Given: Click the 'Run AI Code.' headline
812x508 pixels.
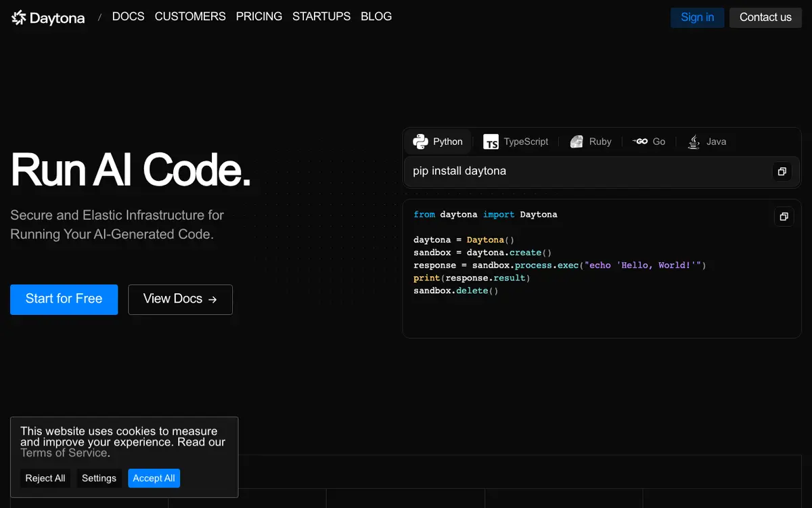Looking at the screenshot, I should (x=131, y=169).
